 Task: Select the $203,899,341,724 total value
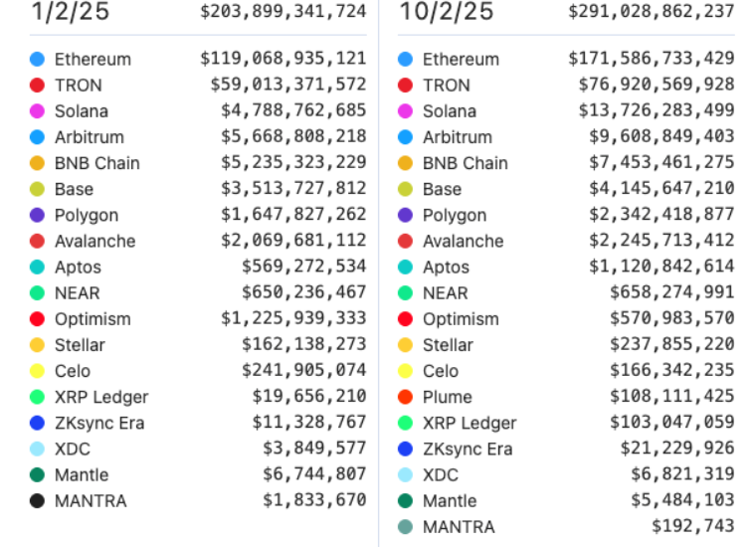click(283, 12)
